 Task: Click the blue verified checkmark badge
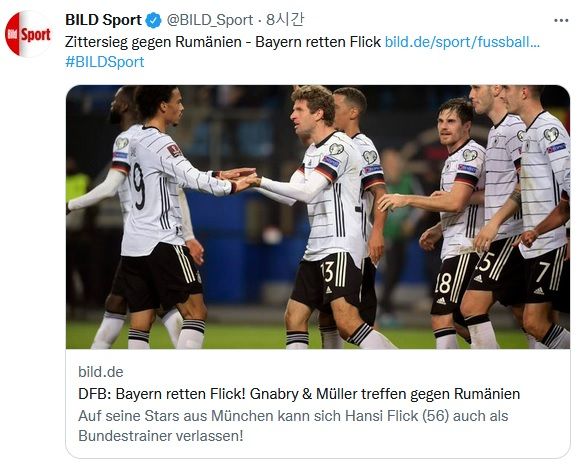click(153, 20)
